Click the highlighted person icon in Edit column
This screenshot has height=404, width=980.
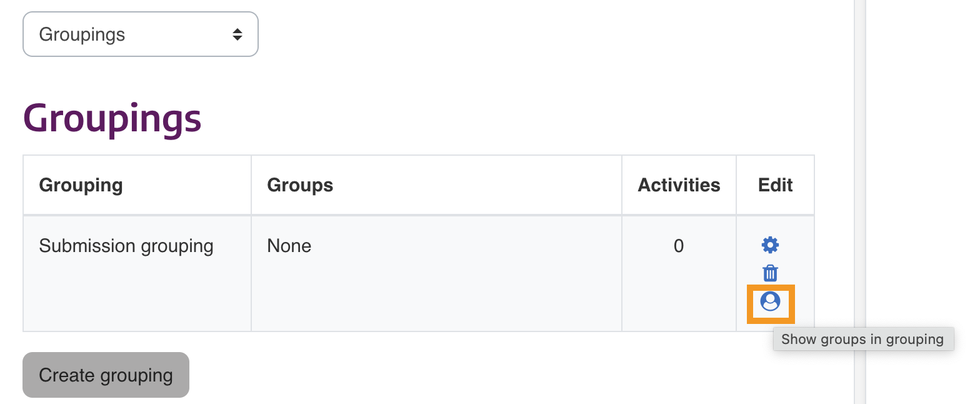pyautogui.click(x=770, y=301)
